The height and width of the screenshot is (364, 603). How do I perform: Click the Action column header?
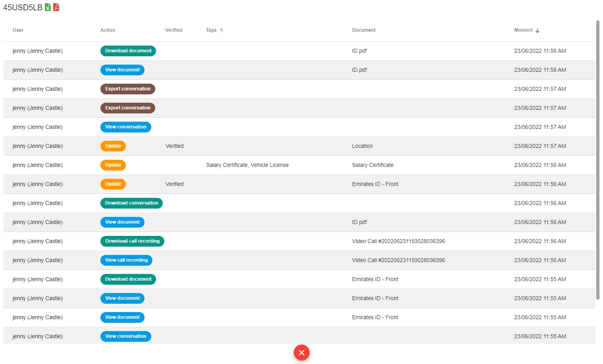click(108, 30)
